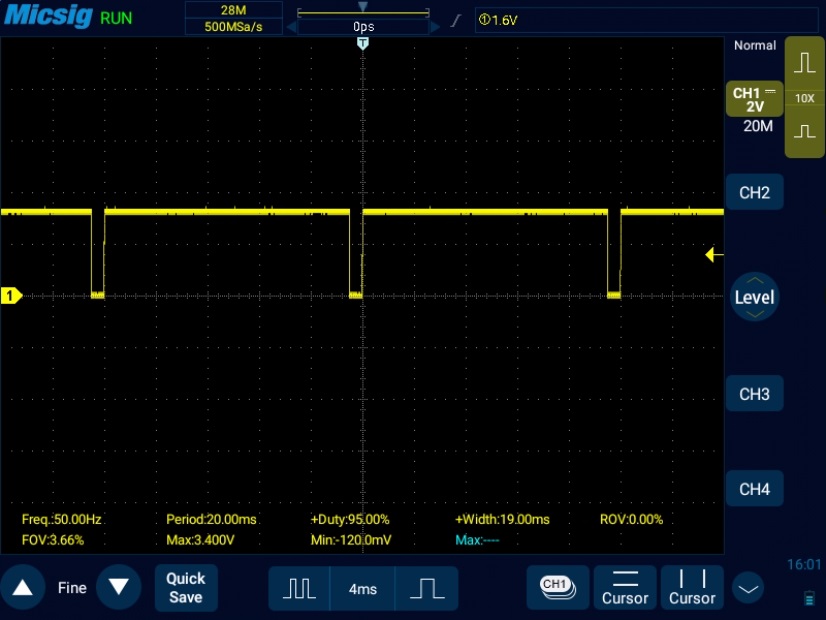Tap the 10X probe attenuation label
Image resolution: width=826 pixels, height=620 pixels.
point(804,99)
